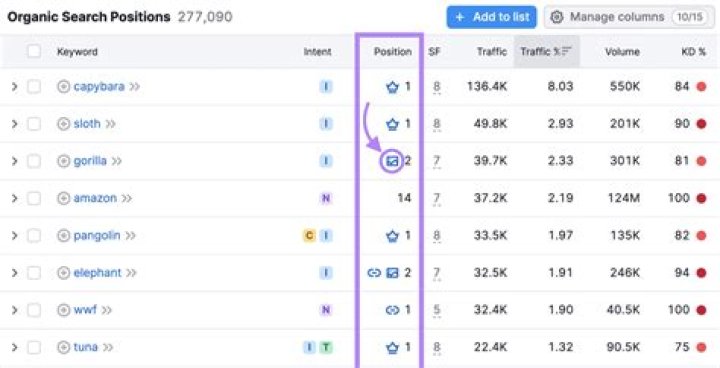Toggle the select-all checkbox in header
This screenshot has height=368, width=720.
pyautogui.click(x=34, y=51)
